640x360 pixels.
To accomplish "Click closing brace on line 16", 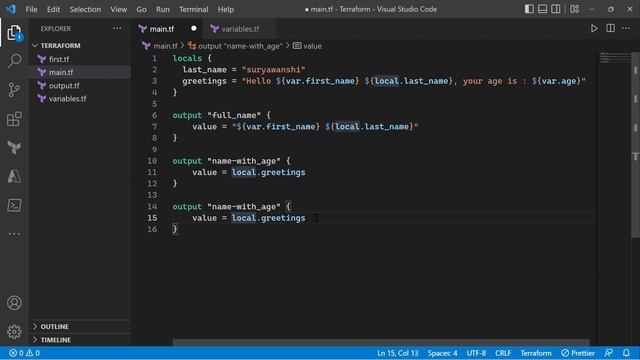I will (175, 229).
